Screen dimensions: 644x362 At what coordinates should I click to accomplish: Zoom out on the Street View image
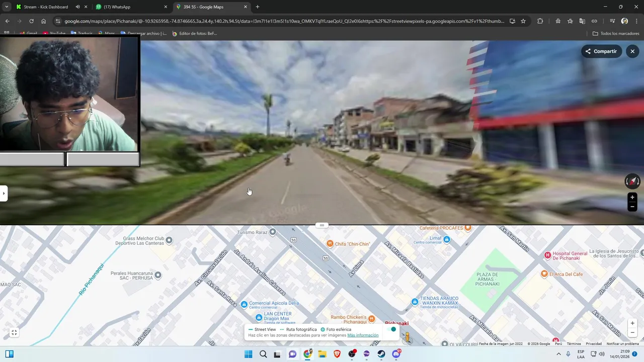(x=632, y=207)
